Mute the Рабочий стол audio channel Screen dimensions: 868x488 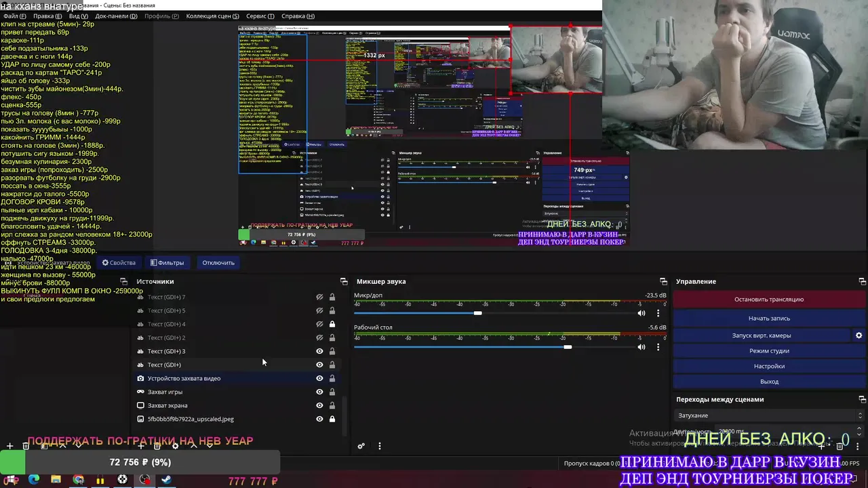coord(642,347)
